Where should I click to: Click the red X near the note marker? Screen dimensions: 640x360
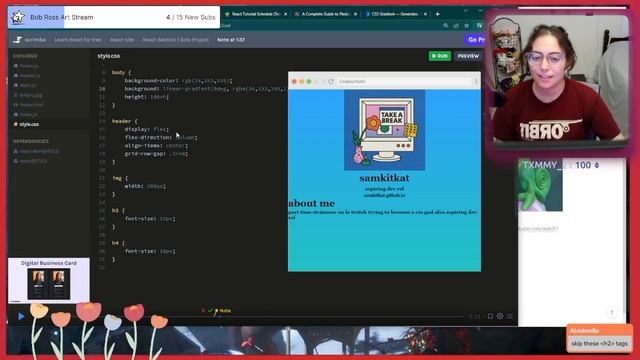point(203,311)
